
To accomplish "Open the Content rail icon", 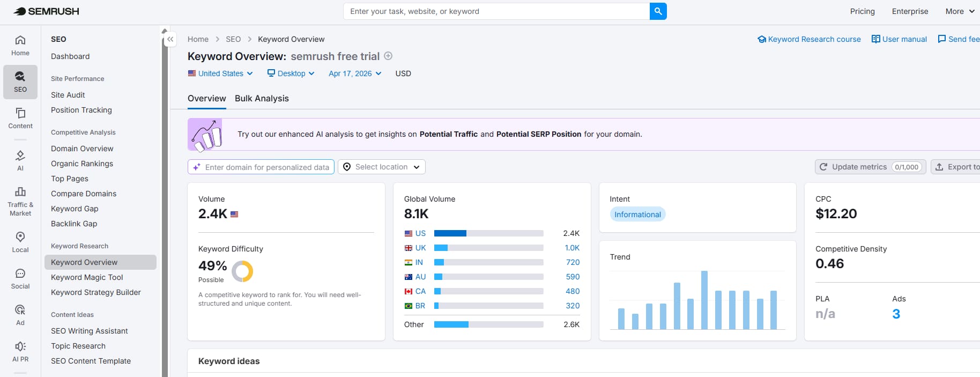I will (x=20, y=119).
